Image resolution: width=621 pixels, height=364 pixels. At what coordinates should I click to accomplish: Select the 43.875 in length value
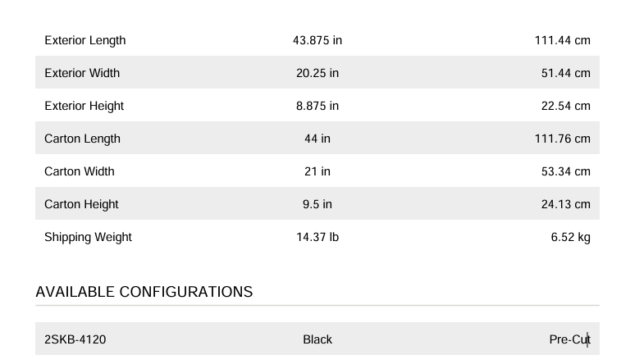click(317, 40)
